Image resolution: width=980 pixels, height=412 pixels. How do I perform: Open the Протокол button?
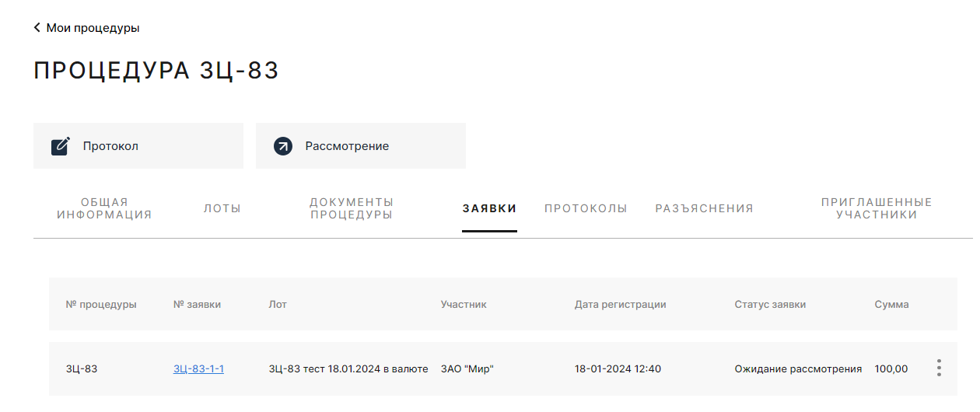(x=138, y=146)
